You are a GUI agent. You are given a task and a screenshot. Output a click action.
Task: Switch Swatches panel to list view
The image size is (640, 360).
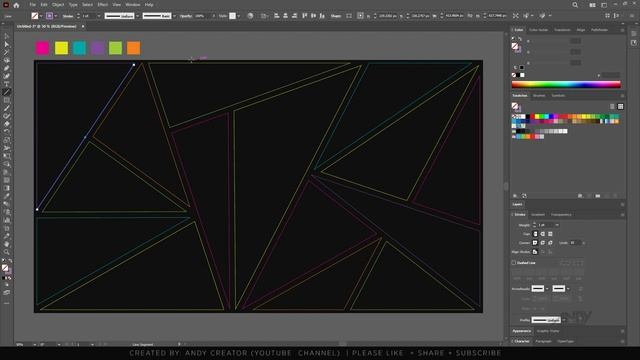(612, 107)
